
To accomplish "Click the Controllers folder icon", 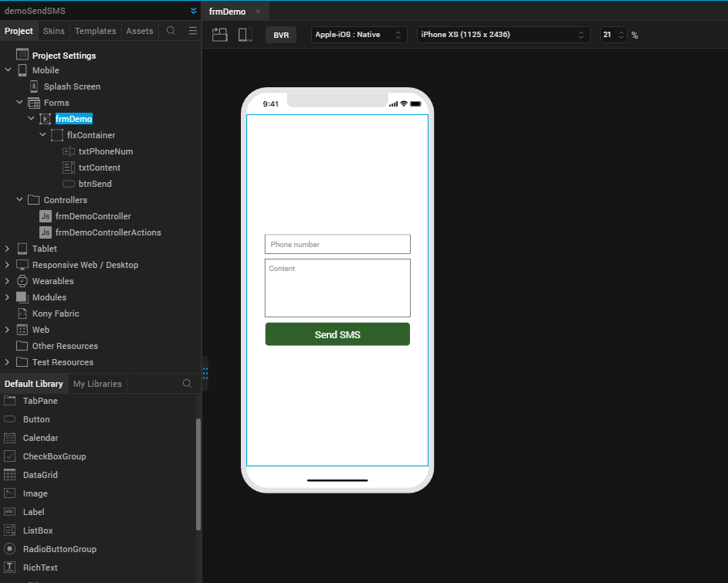I will pyautogui.click(x=33, y=200).
